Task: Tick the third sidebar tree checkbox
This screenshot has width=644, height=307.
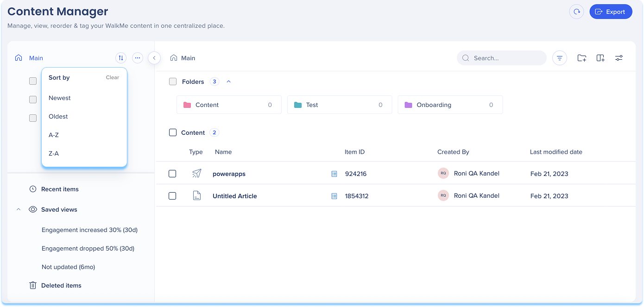Action: point(33,118)
